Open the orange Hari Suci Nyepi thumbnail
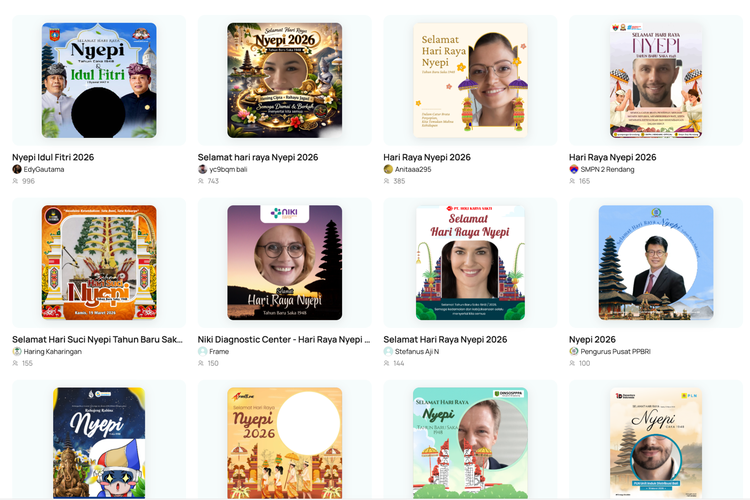 99,263
